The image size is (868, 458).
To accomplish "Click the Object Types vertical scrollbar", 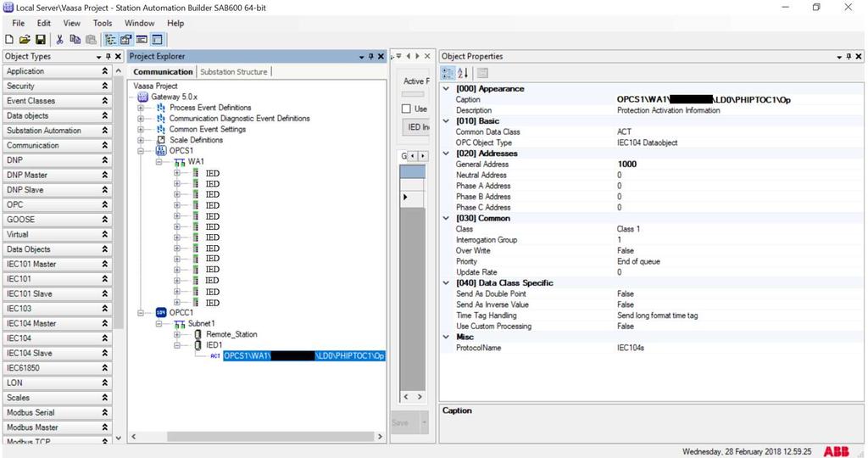I will point(119,200).
